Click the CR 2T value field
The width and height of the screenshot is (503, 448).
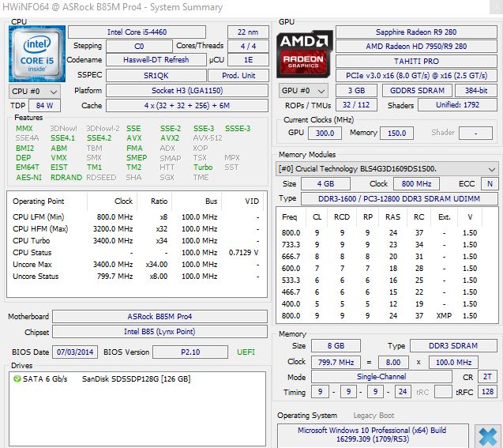pyautogui.click(x=488, y=377)
